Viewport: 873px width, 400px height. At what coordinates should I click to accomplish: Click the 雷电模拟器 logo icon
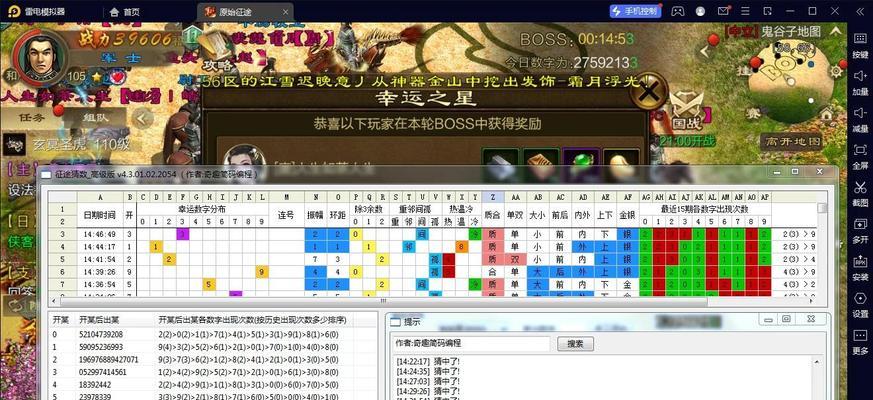coord(12,11)
